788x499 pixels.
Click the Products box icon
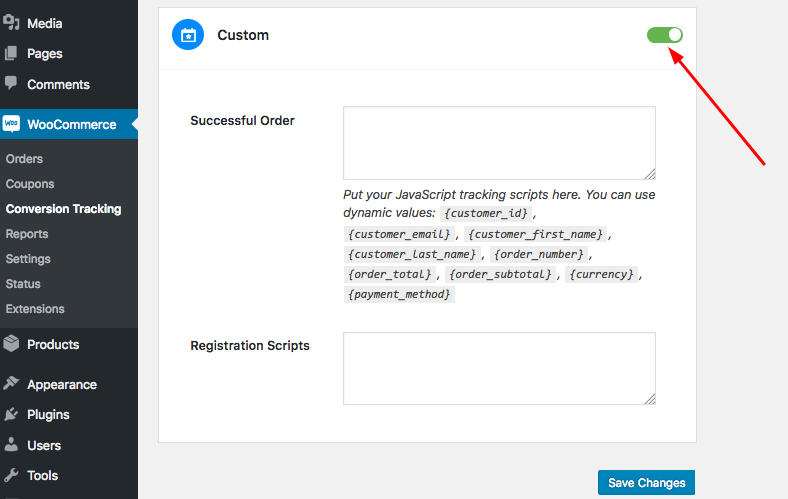pyautogui.click(x=11, y=344)
